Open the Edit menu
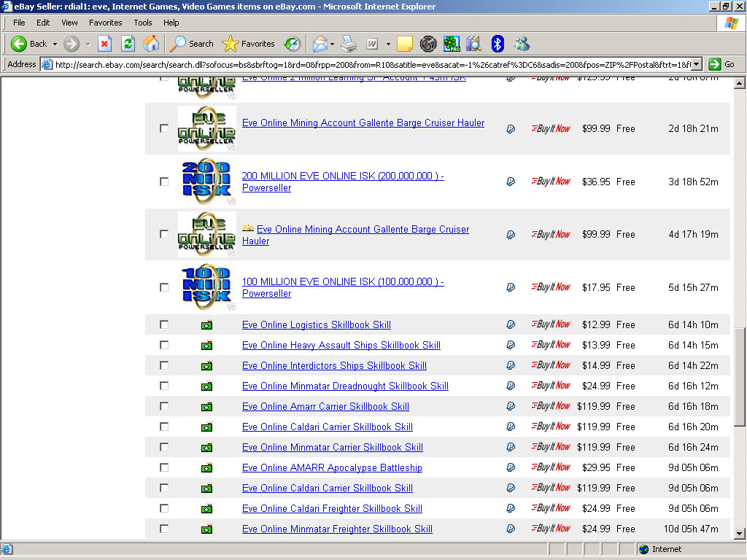Image resolution: width=747 pixels, height=560 pixels. tap(43, 23)
